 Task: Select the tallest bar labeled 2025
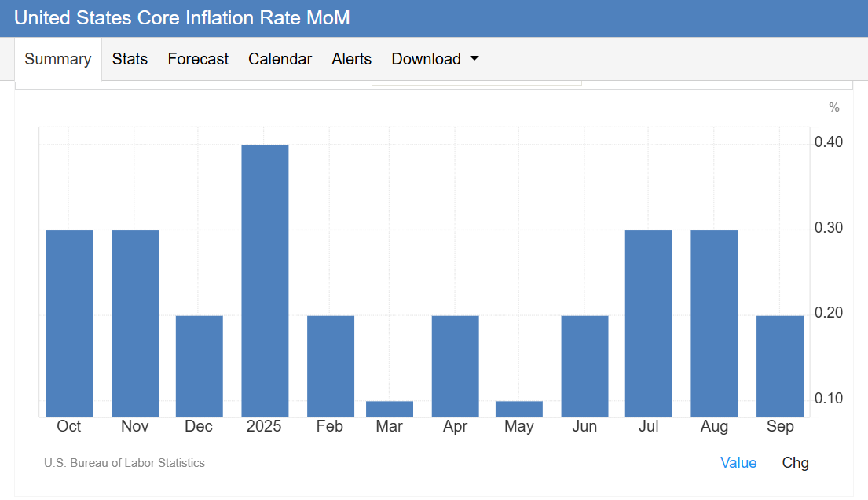pyautogui.click(x=265, y=281)
